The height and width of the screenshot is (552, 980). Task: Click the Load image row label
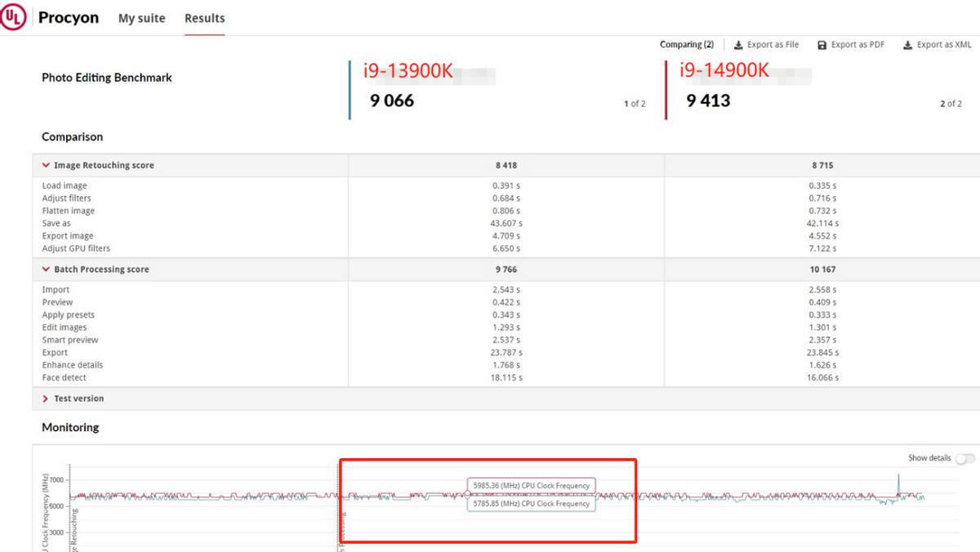[x=65, y=186]
